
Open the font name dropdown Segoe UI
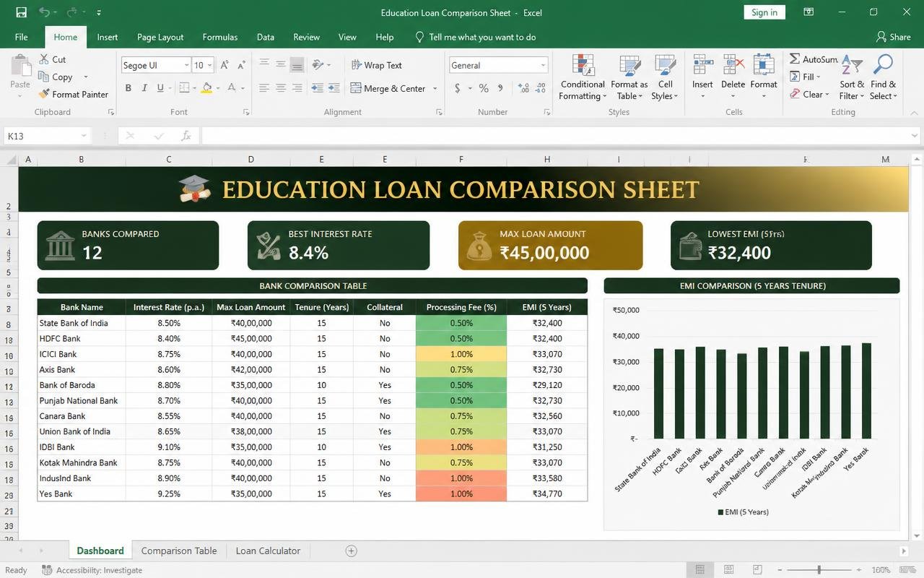(186, 65)
